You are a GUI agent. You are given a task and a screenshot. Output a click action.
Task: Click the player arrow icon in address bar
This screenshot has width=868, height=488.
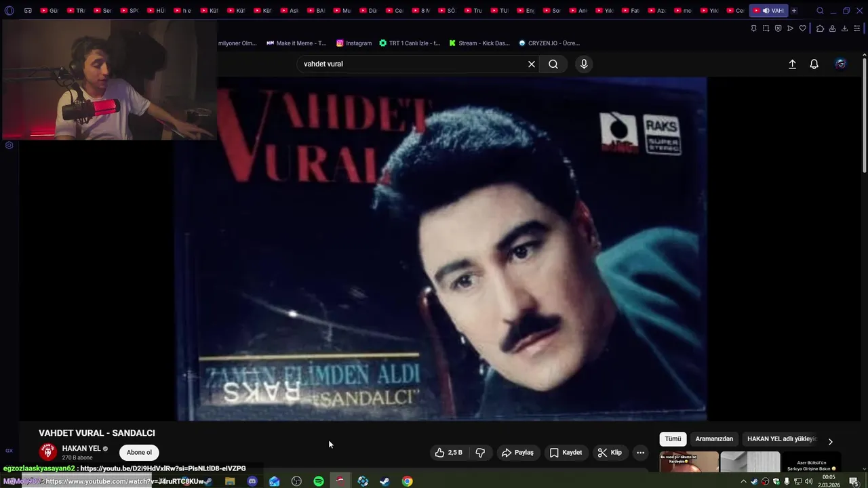(x=790, y=28)
